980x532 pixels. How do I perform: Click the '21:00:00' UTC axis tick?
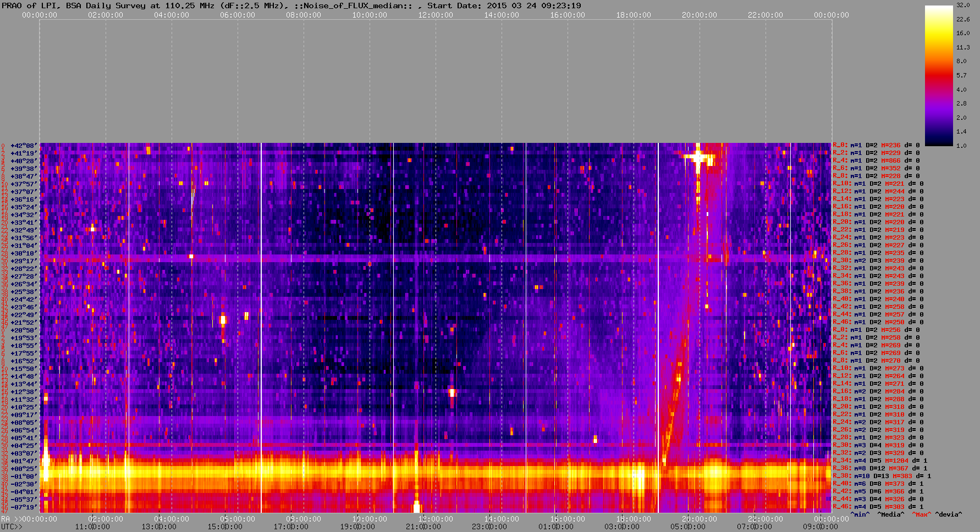point(423,527)
